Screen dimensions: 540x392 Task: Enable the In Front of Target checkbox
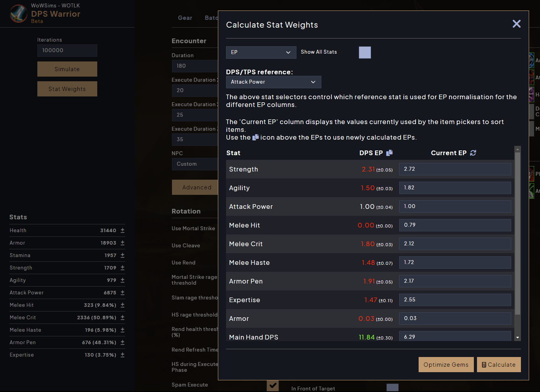(392, 388)
